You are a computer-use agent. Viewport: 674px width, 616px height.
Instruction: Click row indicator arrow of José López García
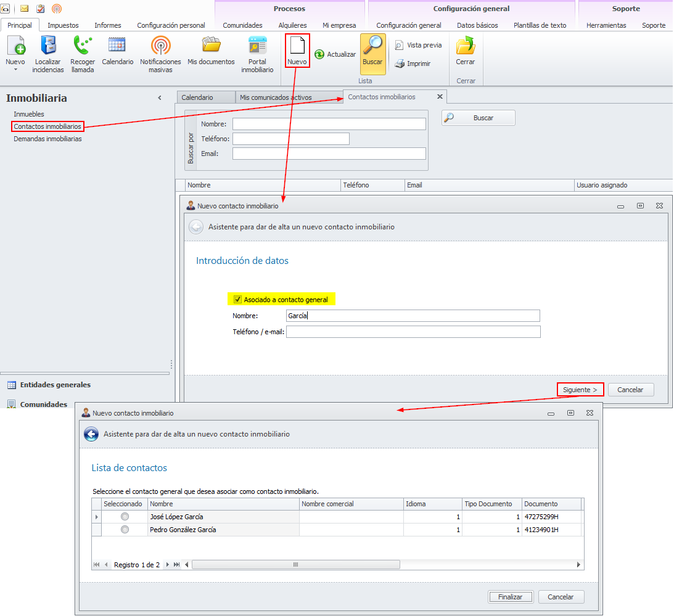97,517
